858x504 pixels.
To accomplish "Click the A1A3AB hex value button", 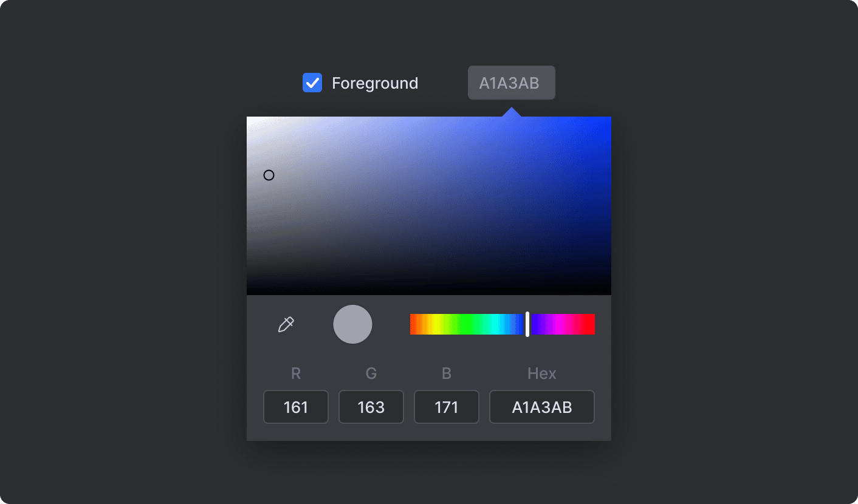I will coord(541,407).
